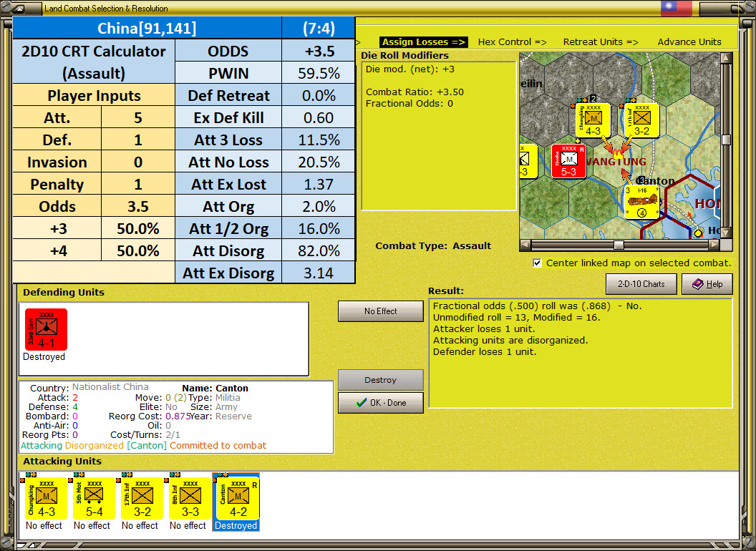
Task: Click the "Destroyed" label under Canton unit
Action: [236, 525]
